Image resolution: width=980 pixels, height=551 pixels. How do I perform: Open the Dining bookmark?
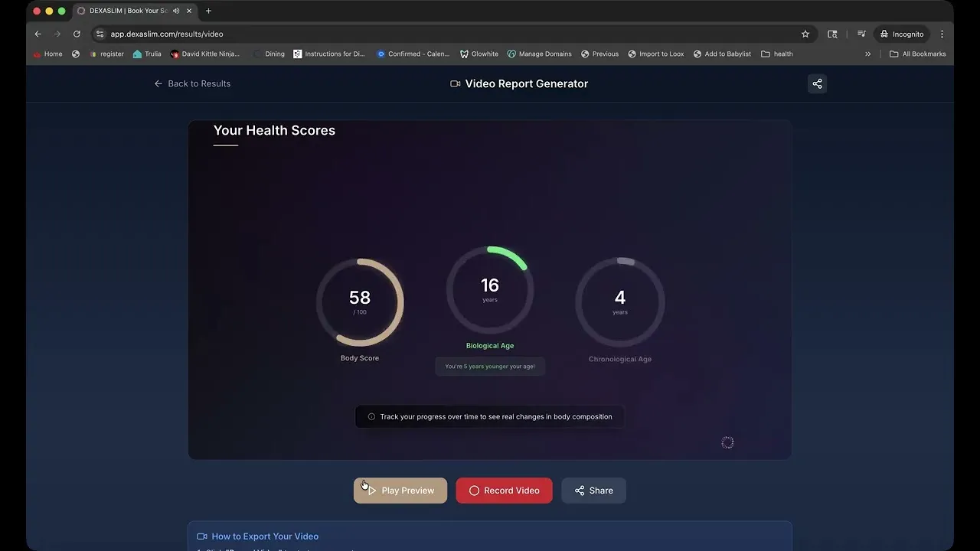pyautogui.click(x=269, y=54)
